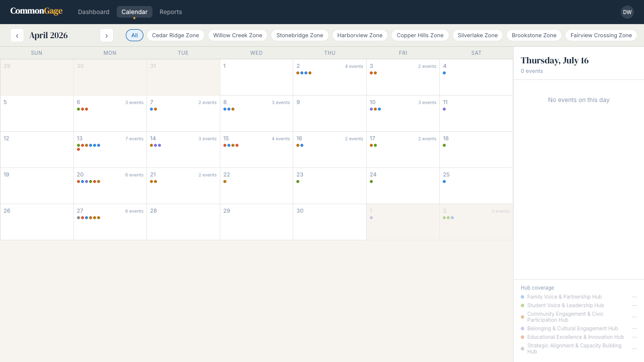Select April 30 day cell
The height and width of the screenshot is (362, 644).
[x=330, y=222]
